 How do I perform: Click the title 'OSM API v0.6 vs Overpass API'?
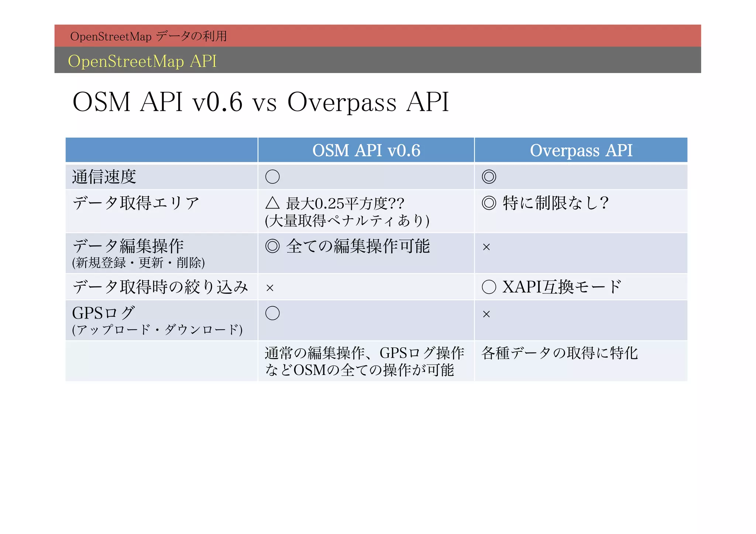click(x=261, y=102)
